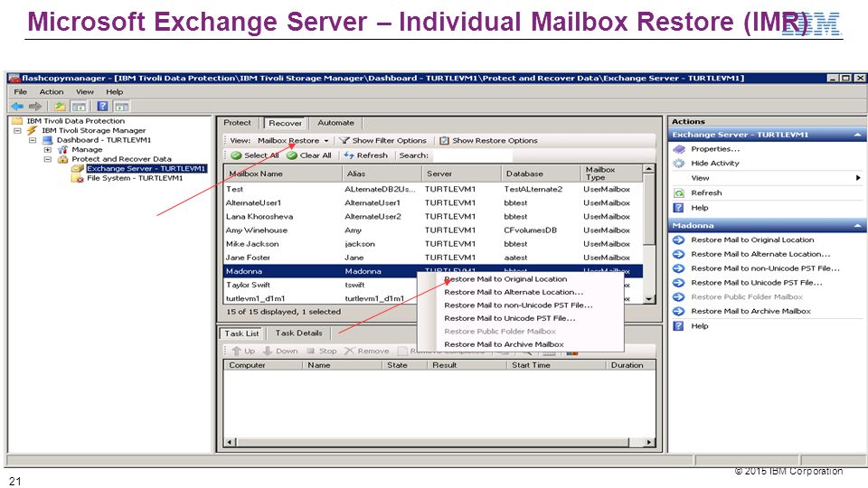Viewport: 868px width, 488px height.
Task: Select Exchange Server - TURTLEVM1 tree item
Action: pyautogui.click(x=146, y=169)
